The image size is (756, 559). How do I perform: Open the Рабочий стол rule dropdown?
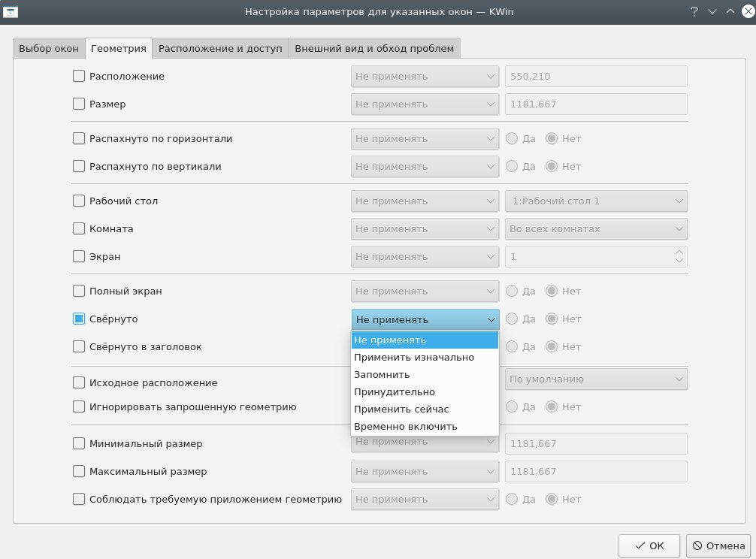point(425,201)
